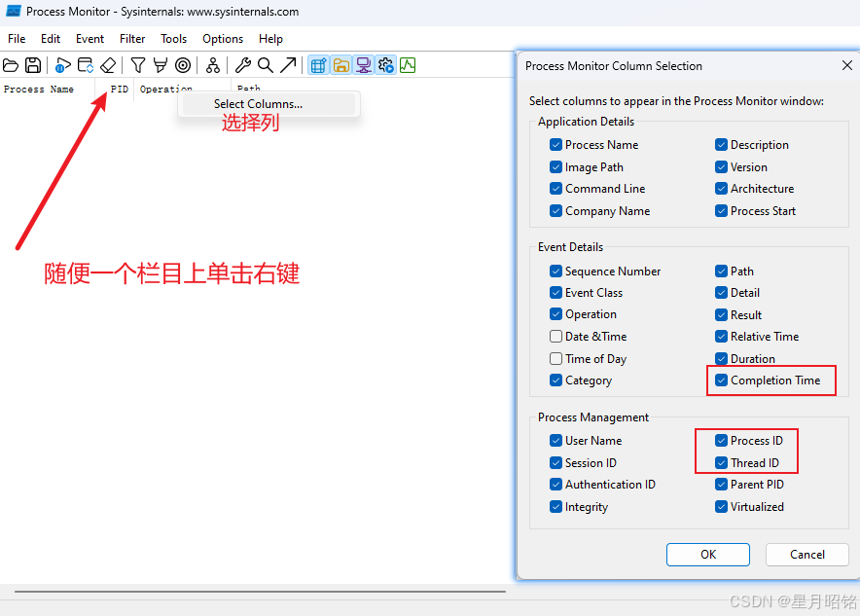Click the Jump To arrow icon
Screen dimensions: 860x616
[x=288, y=65]
